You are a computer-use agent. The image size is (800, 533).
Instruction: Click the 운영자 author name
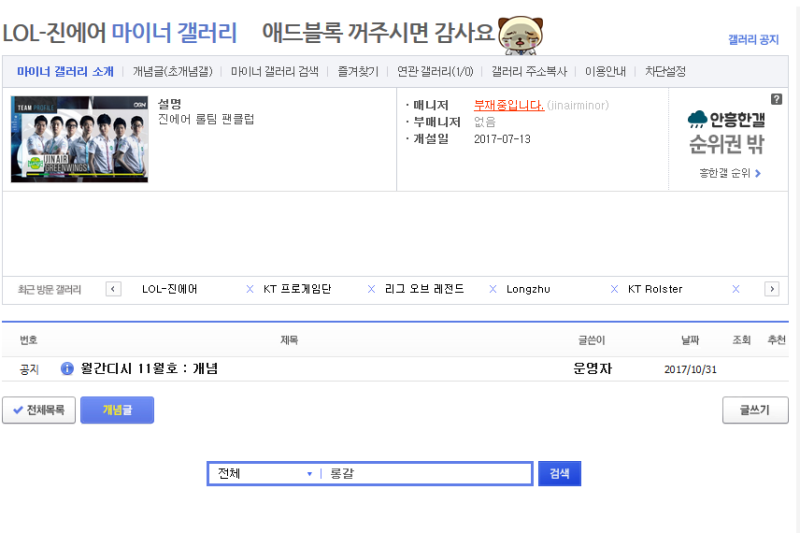click(x=592, y=368)
